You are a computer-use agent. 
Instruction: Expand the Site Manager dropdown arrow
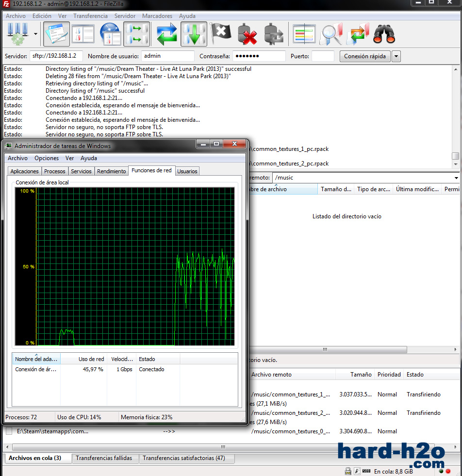[x=35, y=33]
